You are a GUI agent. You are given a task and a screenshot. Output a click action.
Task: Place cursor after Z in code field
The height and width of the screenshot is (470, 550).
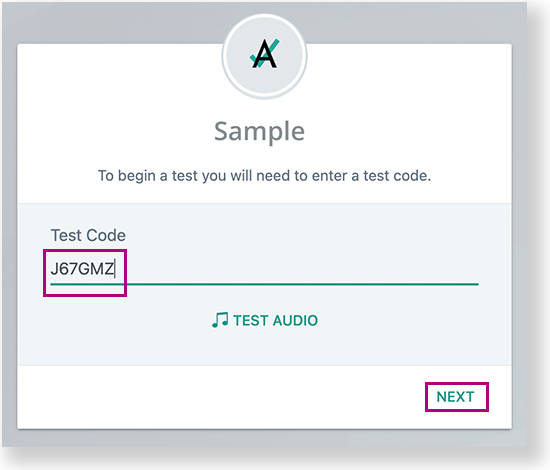click(115, 269)
